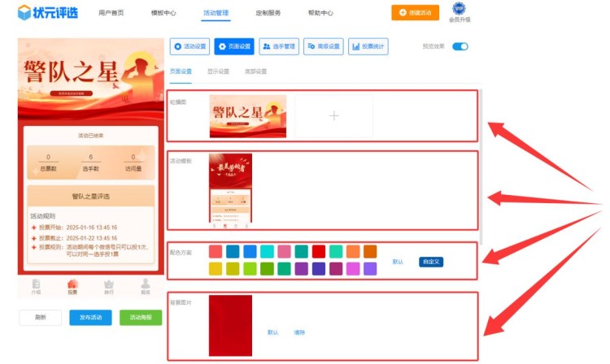Open 投票统计 with the bar chart icon
Screen dimensions: 610x364
[x=368, y=47]
